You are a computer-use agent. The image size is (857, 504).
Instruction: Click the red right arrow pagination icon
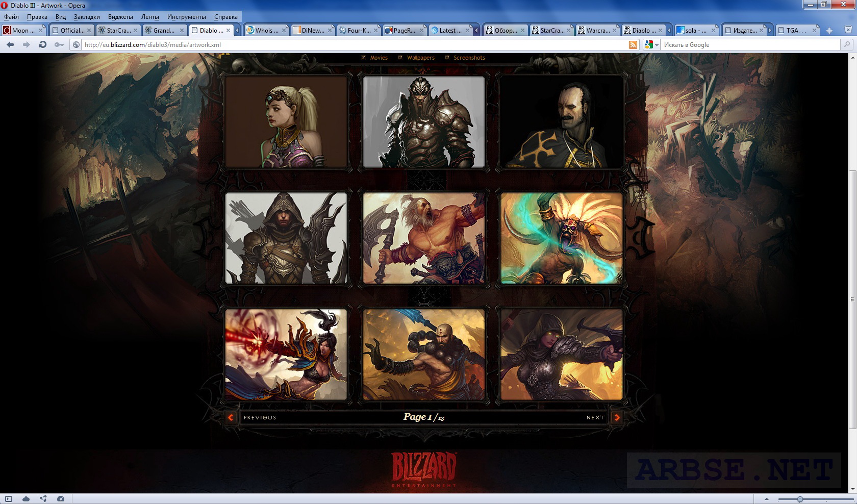[x=617, y=417]
